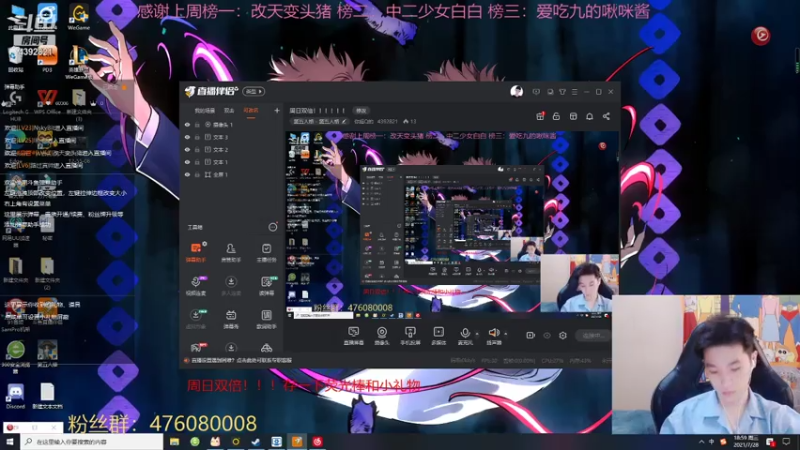Toggle lock on 文本 2 source
The width and height of the screenshot is (800, 450).
pos(197,149)
